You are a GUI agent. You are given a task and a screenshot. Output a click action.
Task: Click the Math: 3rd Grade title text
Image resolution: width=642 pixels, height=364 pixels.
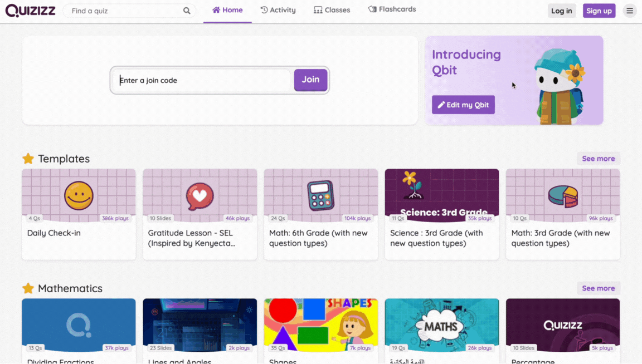point(561,238)
